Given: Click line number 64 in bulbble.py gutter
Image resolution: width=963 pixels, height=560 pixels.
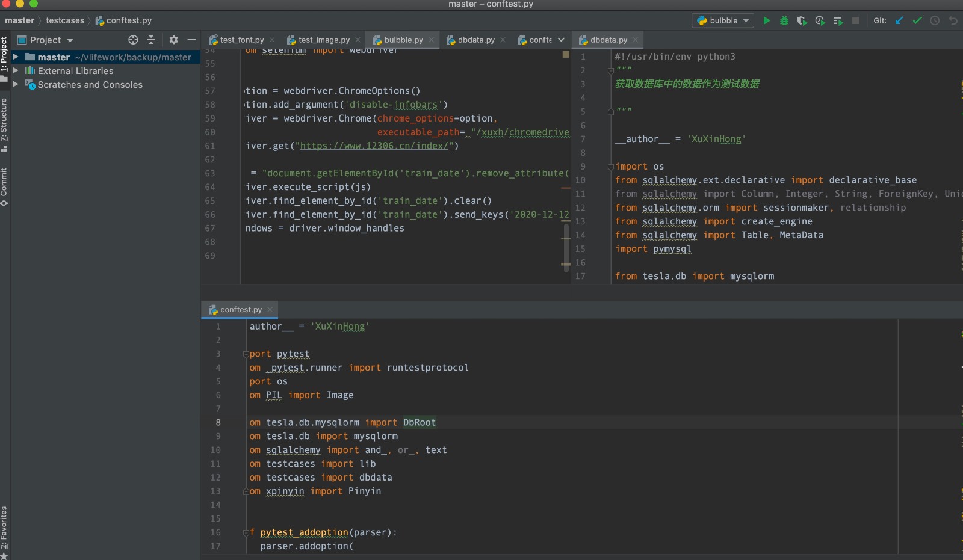Looking at the screenshot, I should coord(210,187).
